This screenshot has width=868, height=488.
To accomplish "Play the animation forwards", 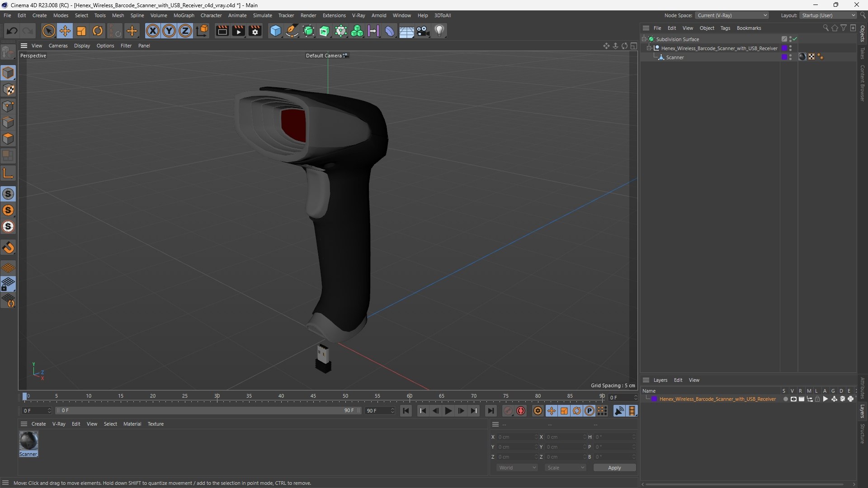I will [x=448, y=411].
